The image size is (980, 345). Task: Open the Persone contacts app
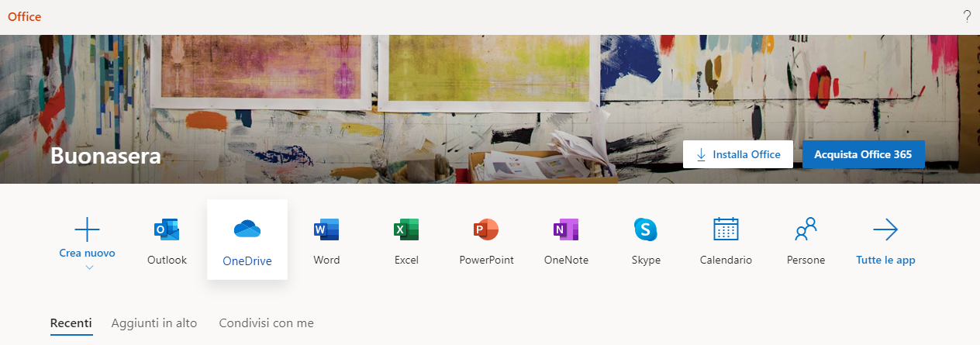[806, 240]
